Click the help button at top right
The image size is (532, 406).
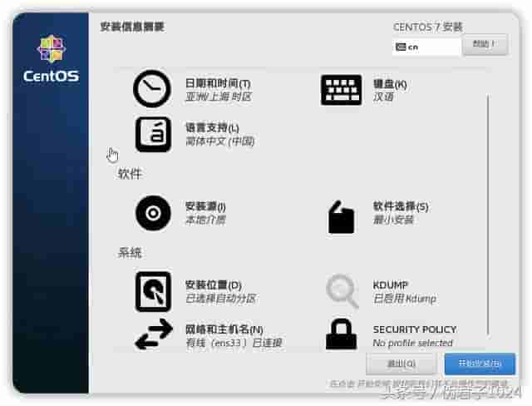click(x=485, y=44)
